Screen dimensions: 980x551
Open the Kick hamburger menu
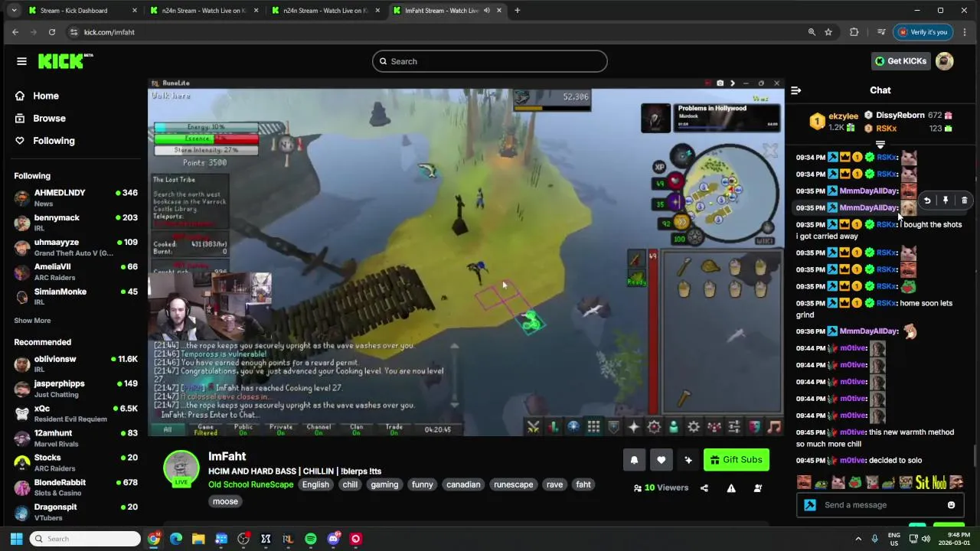point(21,61)
